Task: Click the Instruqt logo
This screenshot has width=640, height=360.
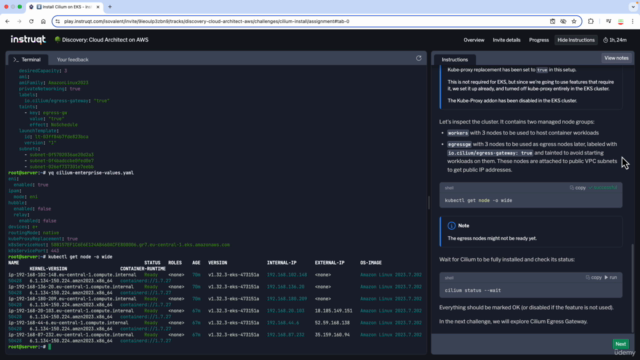Action: click(28, 40)
